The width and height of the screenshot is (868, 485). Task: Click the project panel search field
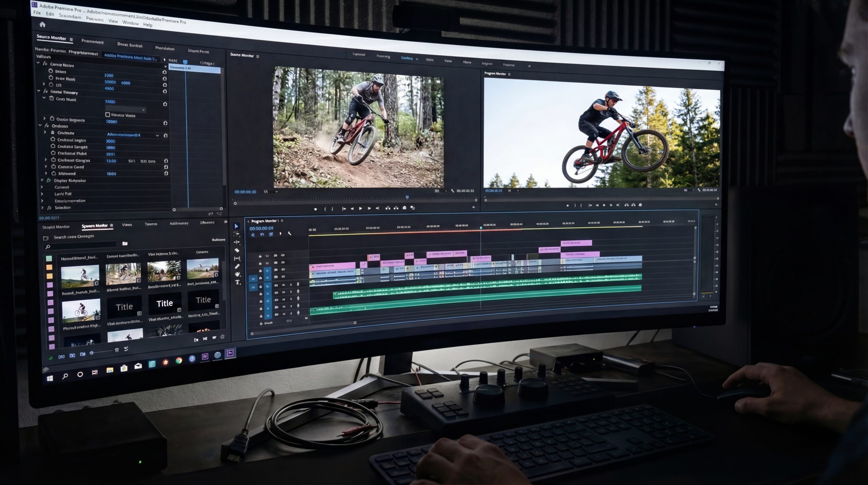click(x=81, y=246)
